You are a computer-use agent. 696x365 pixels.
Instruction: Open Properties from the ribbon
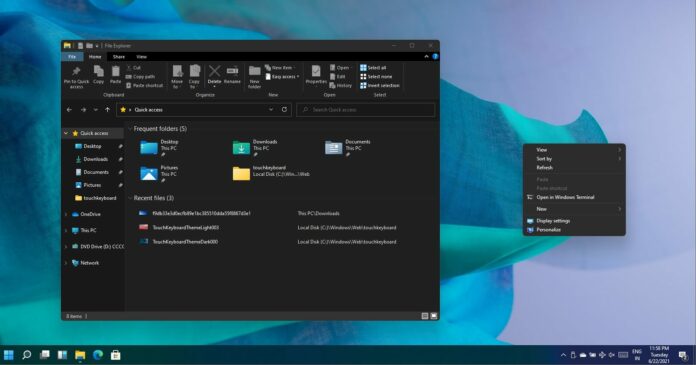(316, 71)
